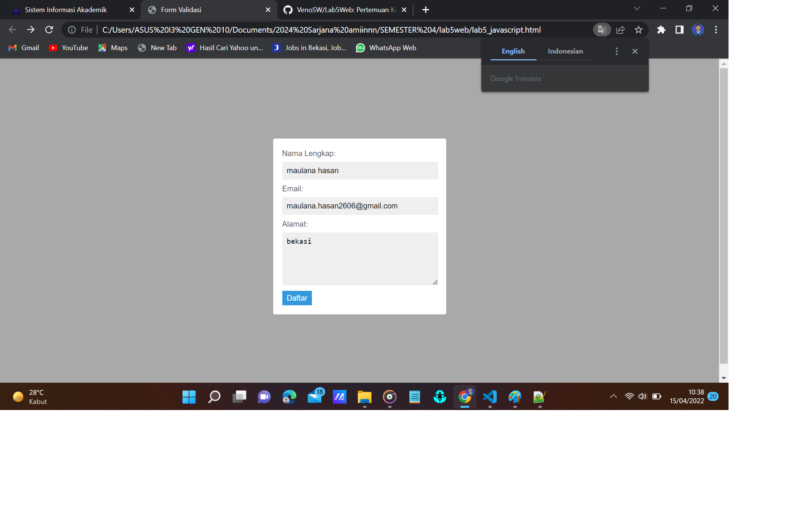The height and width of the screenshot is (508, 812).
Task: Open the Google Translate icon in address bar
Action: [602, 30]
